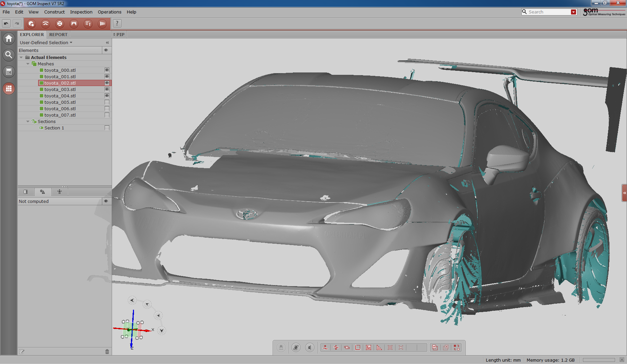Click the PIP button above the viewport
Image resolution: width=627 pixels, height=364 pixels.
pos(119,34)
